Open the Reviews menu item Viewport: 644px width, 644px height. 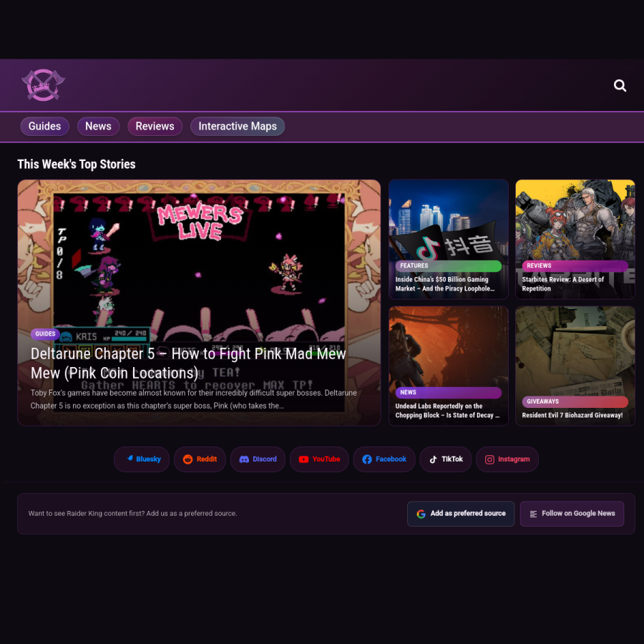pyautogui.click(x=155, y=126)
